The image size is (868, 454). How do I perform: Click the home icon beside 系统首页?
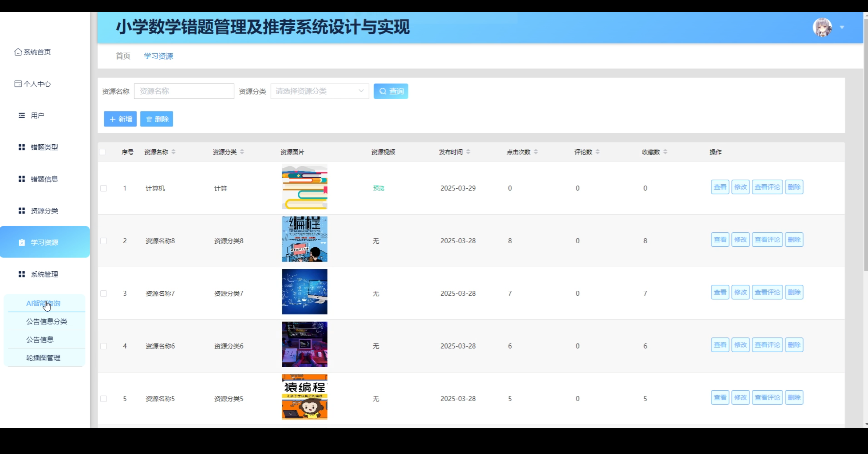click(x=18, y=52)
